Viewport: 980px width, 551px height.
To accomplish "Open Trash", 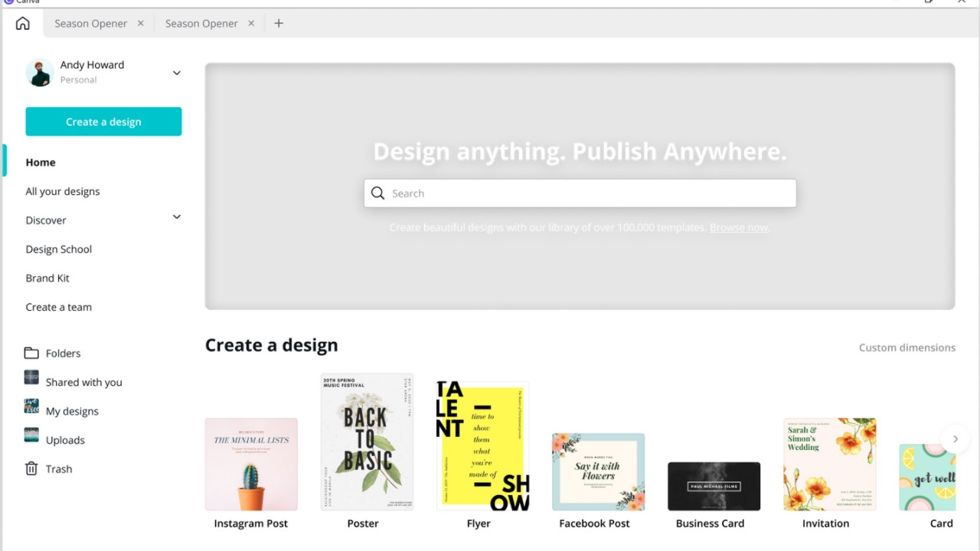I will tap(58, 469).
